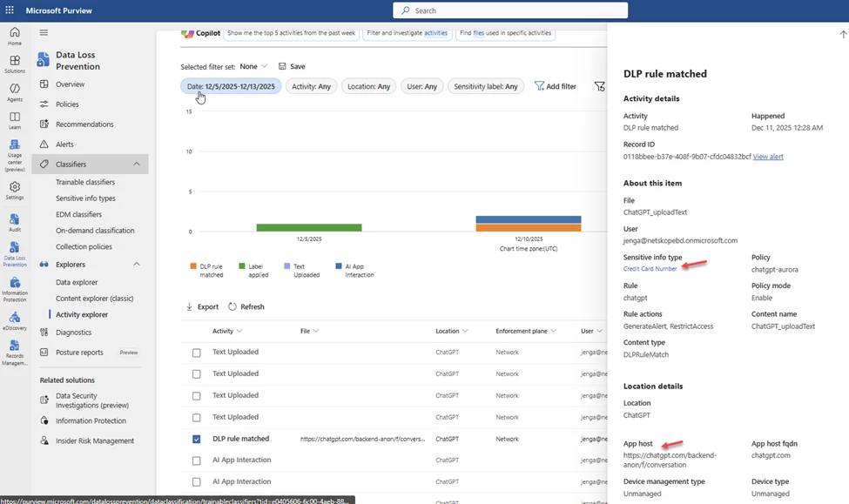Click the Credit Card Number link
Viewport: 849px width, 504px height.
[650, 268]
